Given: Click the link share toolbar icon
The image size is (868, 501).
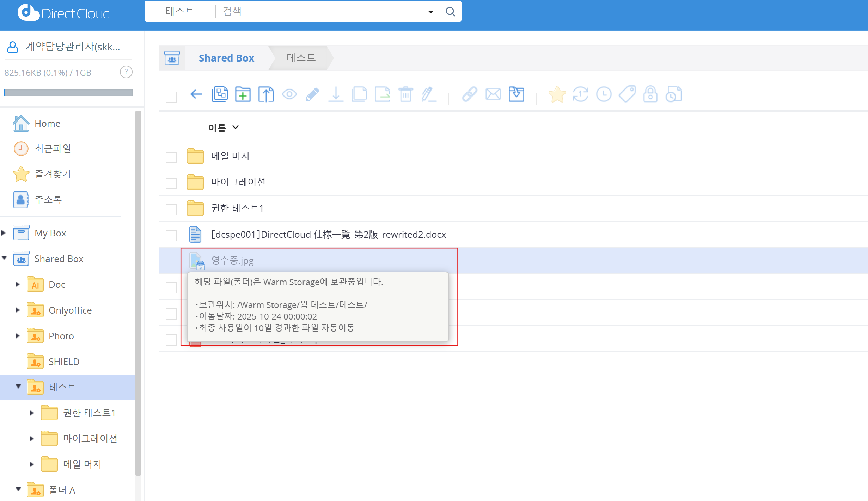Looking at the screenshot, I should coord(470,94).
